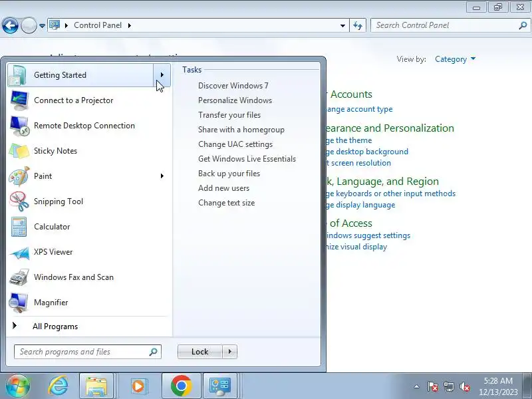The image size is (532, 399).
Task: Select Change text size task
Action: tap(226, 203)
